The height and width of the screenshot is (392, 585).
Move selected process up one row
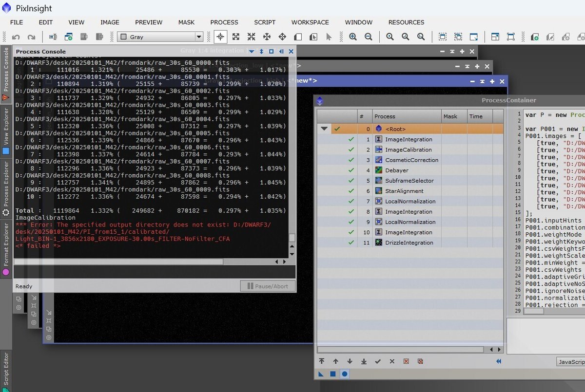pos(336,361)
